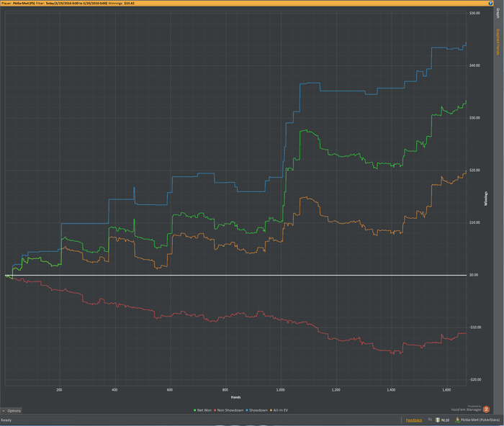Click the green Net Won legend swatch
Viewport: 504px width, 426px height.
point(195,410)
